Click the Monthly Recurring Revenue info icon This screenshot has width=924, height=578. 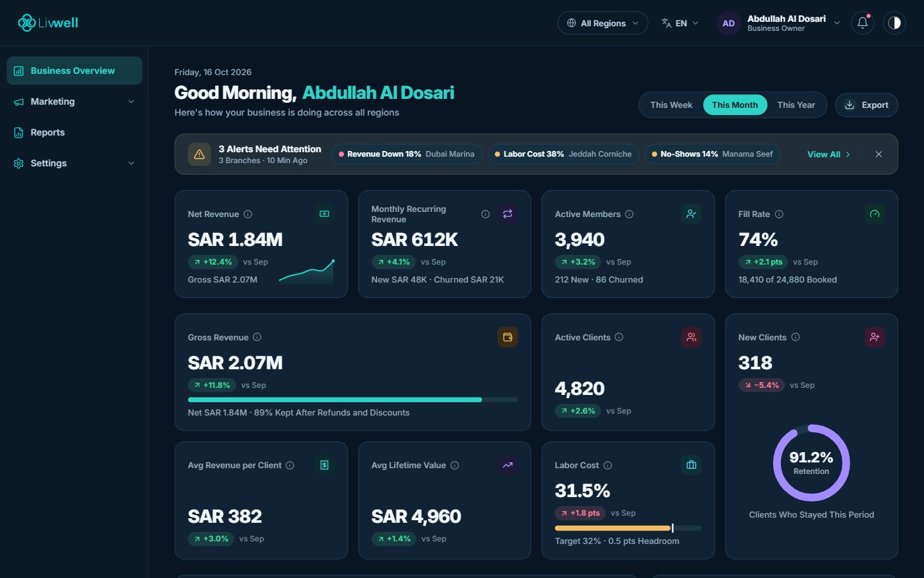tap(485, 214)
